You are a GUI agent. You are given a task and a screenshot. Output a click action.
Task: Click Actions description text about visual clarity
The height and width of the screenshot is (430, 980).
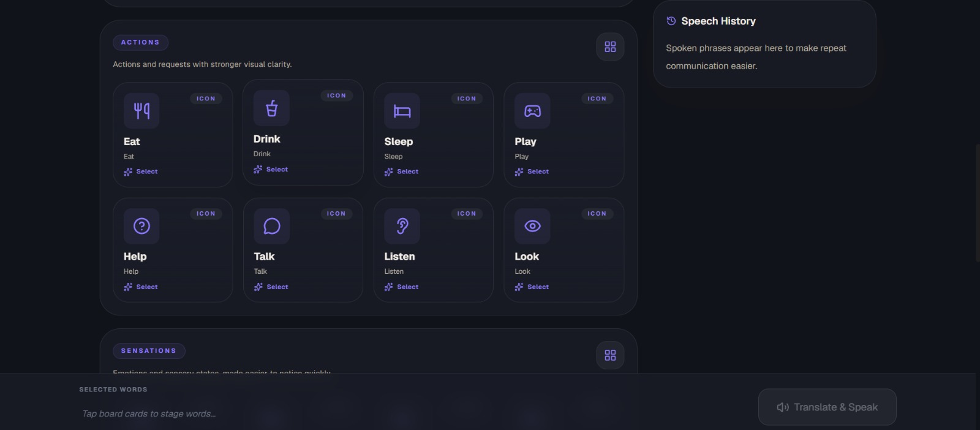(x=202, y=64)
